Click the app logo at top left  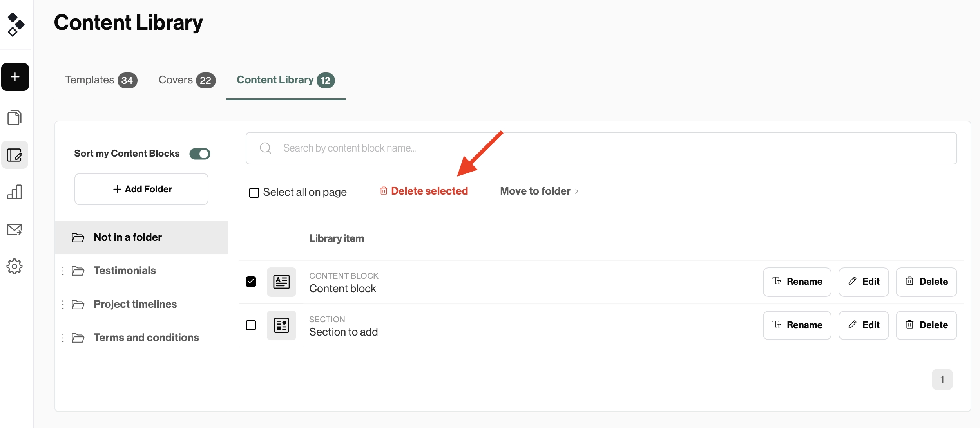click(15, 24)
